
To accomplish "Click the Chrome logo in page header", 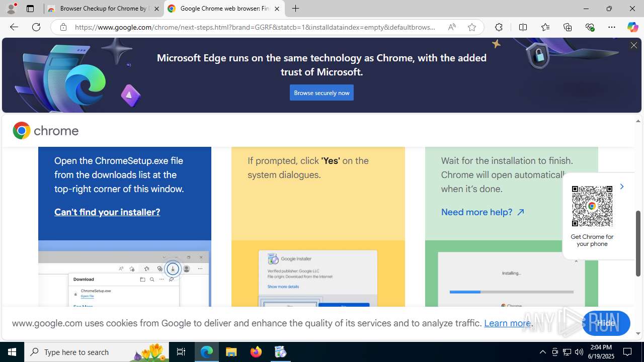I will click(x=46, y=131).
